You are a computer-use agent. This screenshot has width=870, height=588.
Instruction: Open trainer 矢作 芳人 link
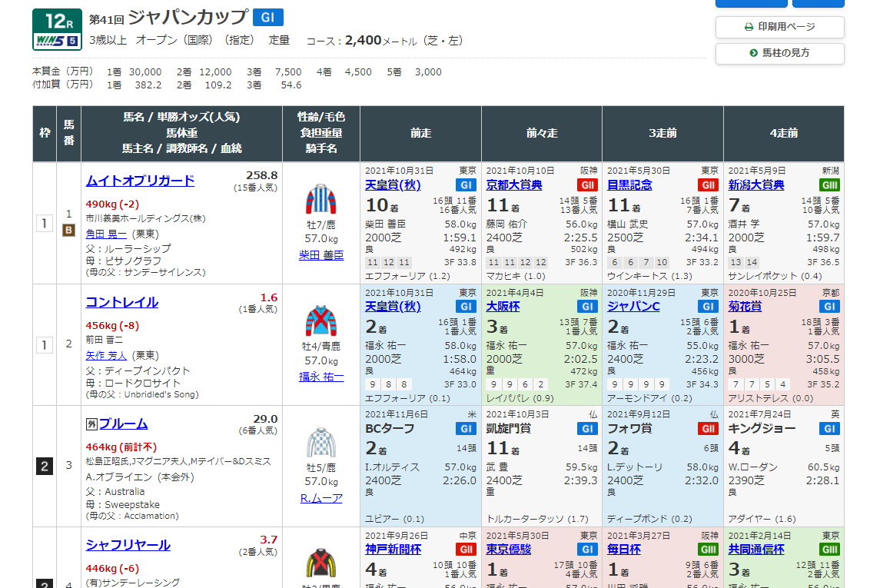106,356
